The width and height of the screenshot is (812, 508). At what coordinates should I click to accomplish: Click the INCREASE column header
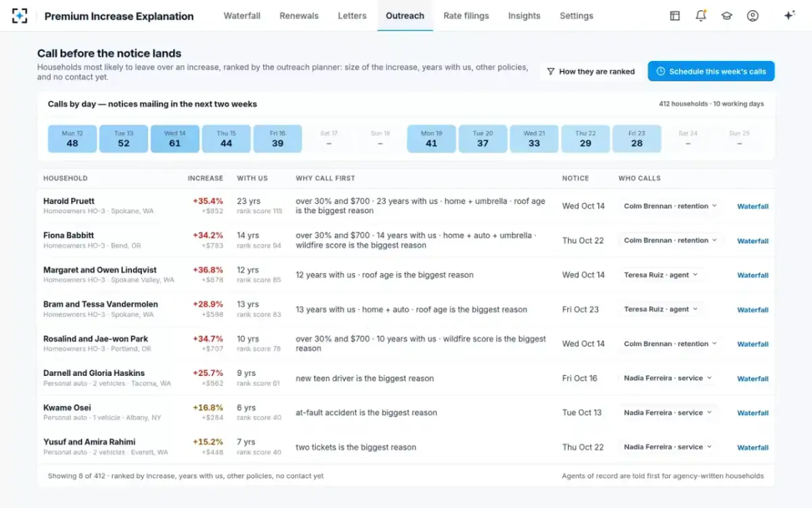click(205, 178)
